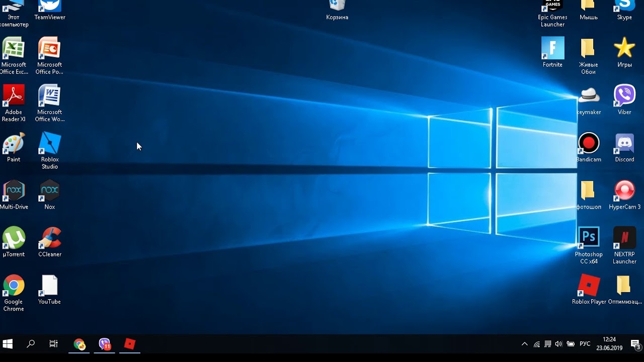The image size is (644, 362).
Task: Select the Roblox Player shortcut
Action: 589,290
